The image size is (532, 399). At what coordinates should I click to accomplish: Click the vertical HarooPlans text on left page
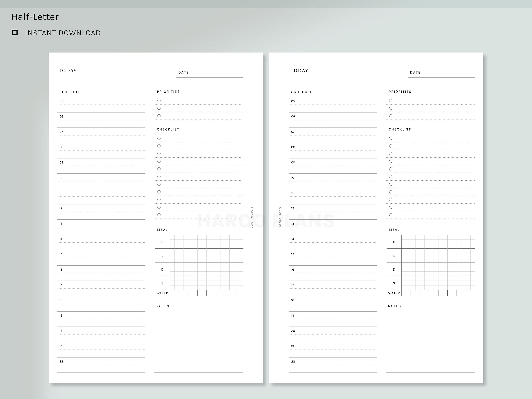252,218
